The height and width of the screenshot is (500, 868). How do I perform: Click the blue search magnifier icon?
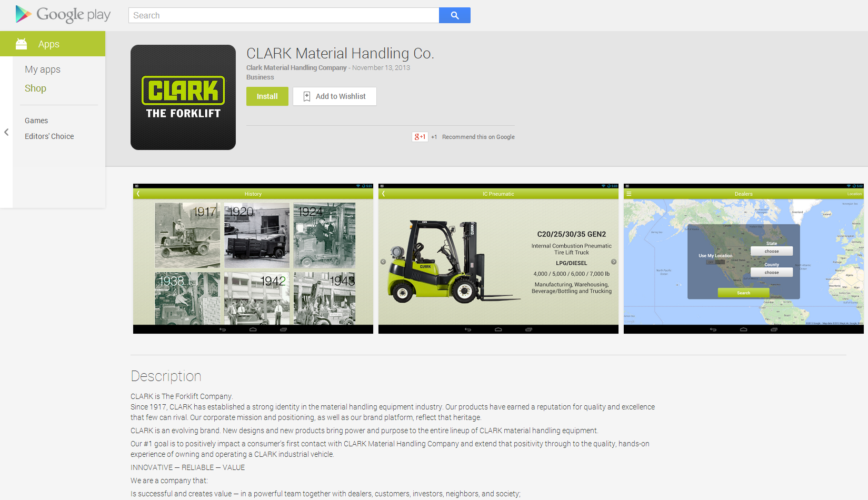[454, 15]
